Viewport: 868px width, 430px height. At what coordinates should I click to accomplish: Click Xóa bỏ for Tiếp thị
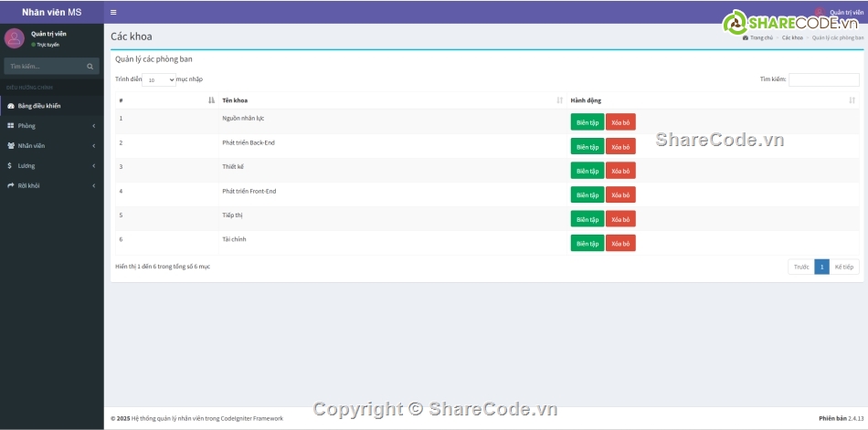pyautogui.click(x=620, y=219)
